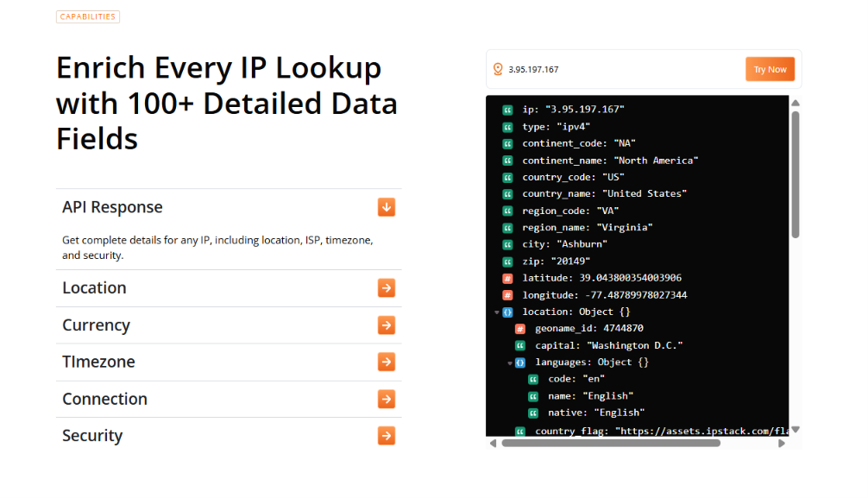
Task: Click the CAPABILITIES badge label
Action: click(88, 16)
